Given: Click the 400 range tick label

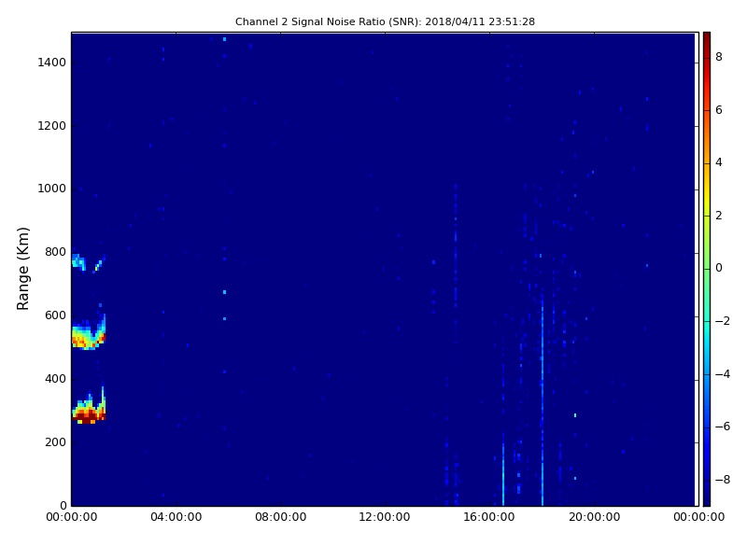Looking at the screenshot, I should coord(56,379).
